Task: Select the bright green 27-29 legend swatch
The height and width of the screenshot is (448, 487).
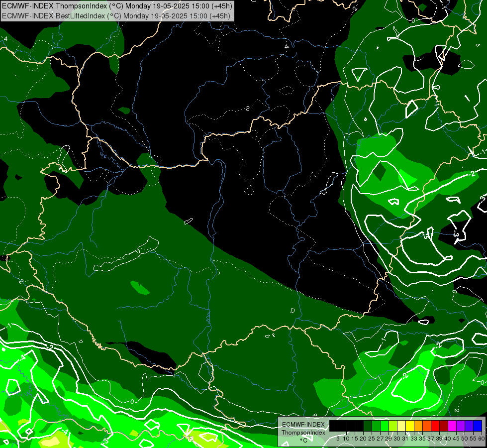Action: 385,426
